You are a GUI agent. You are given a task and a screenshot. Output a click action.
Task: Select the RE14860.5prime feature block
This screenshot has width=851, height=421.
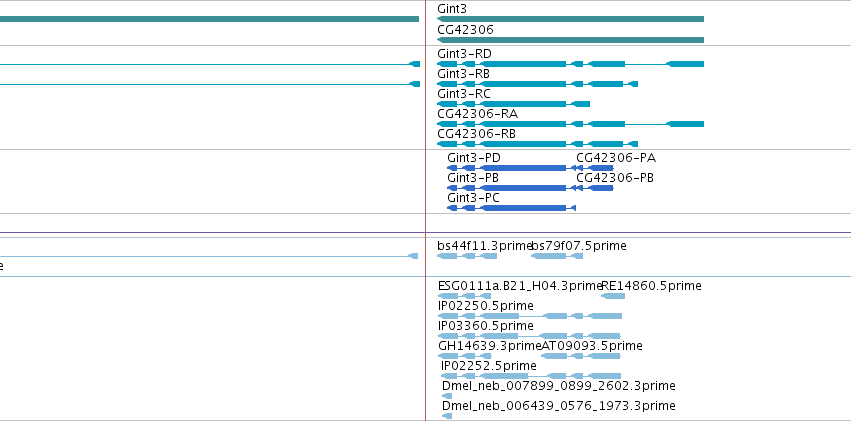click(613, 296)
